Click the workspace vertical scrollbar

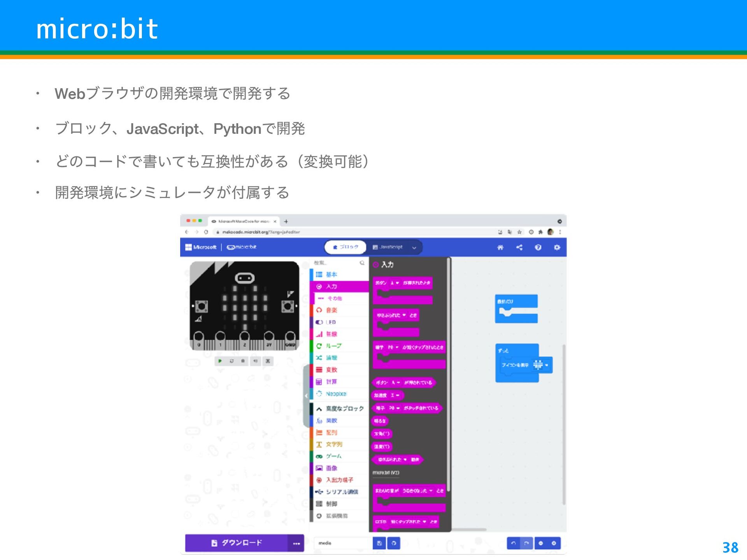point(564,425)
